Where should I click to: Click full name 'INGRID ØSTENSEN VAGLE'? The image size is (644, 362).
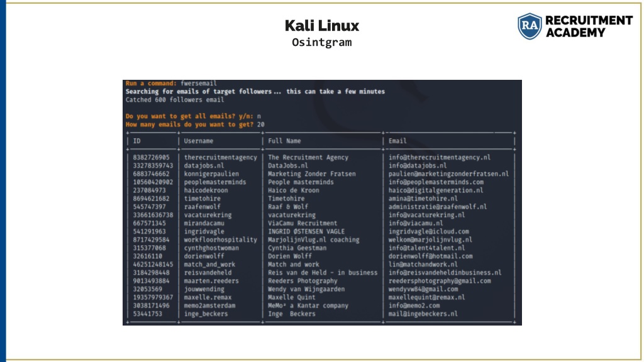[306, 231]
